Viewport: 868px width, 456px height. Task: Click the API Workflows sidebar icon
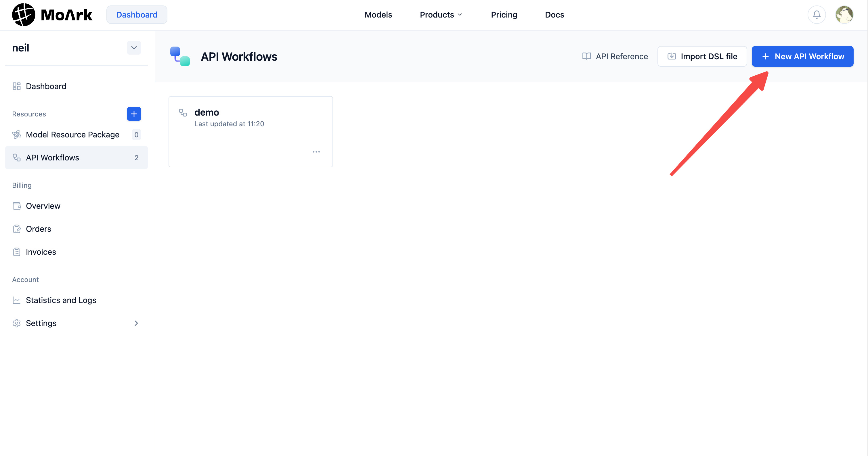click(16, 157)
